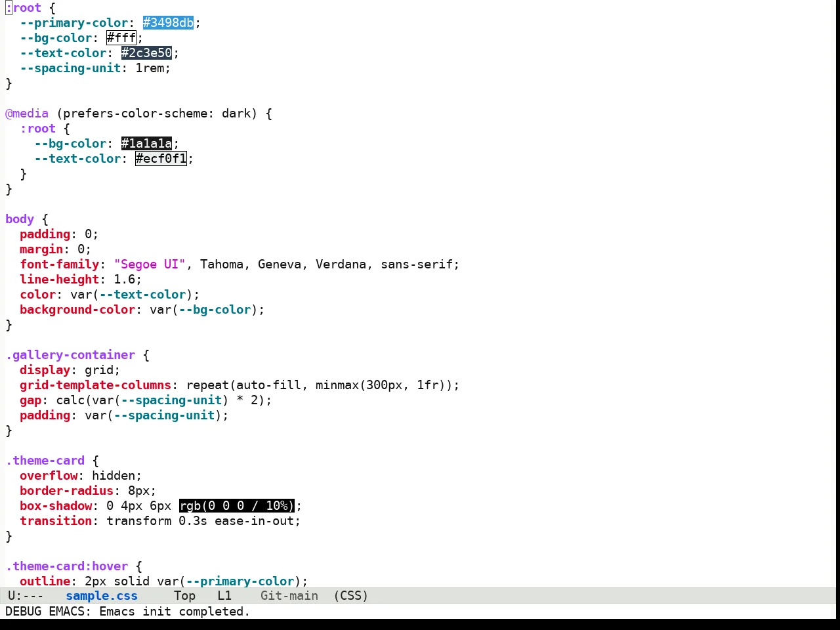Click the display property in gallery-container
Image resolution: width=840 pixels, height=630 pixels.
(x=45, y=370)
